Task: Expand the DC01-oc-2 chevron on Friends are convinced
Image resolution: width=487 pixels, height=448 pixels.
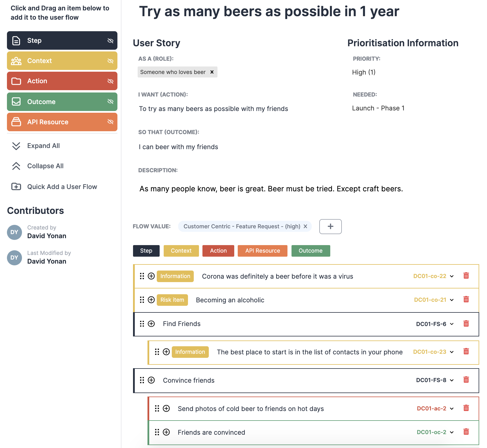Action: (x=451, y=432)
